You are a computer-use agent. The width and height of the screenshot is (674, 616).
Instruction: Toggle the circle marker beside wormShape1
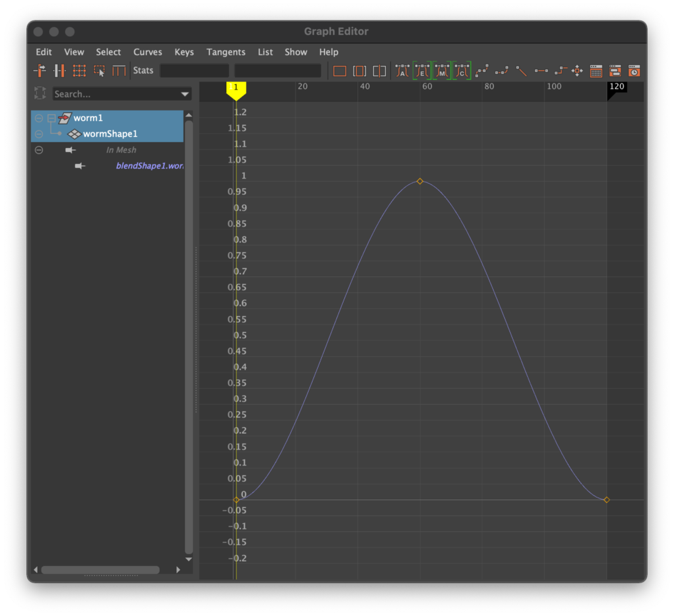pyautogui.click(x=39, y=134)
